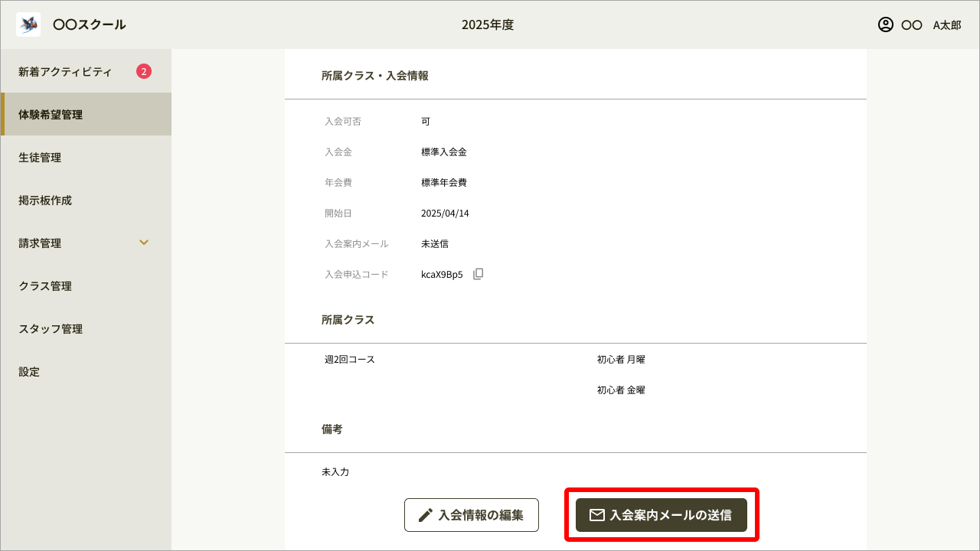980x551 pixels.
Task: Collapse the 請求管理 chevron menu
Action: pyautogui.click(x=143, y=243)
